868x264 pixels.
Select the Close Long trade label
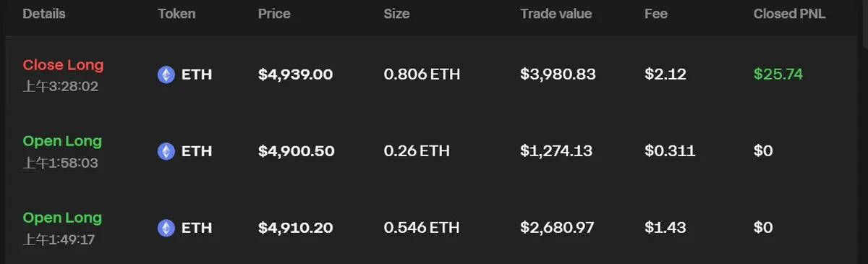pyautogui.click(x=64, y=65)
